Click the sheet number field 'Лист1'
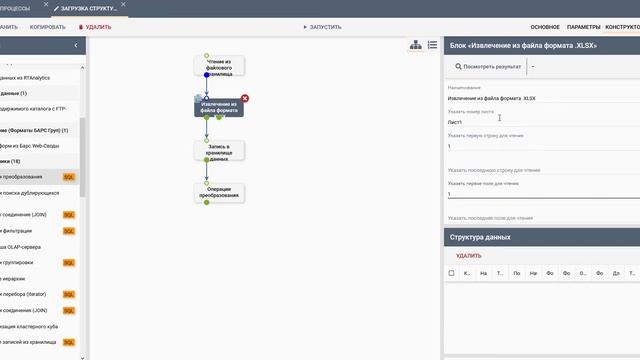 [x=544, y=122]
